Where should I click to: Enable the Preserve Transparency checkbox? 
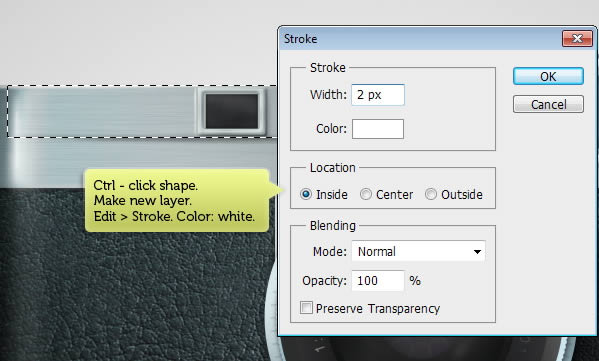pyautogui.click(x=306, y=308)
